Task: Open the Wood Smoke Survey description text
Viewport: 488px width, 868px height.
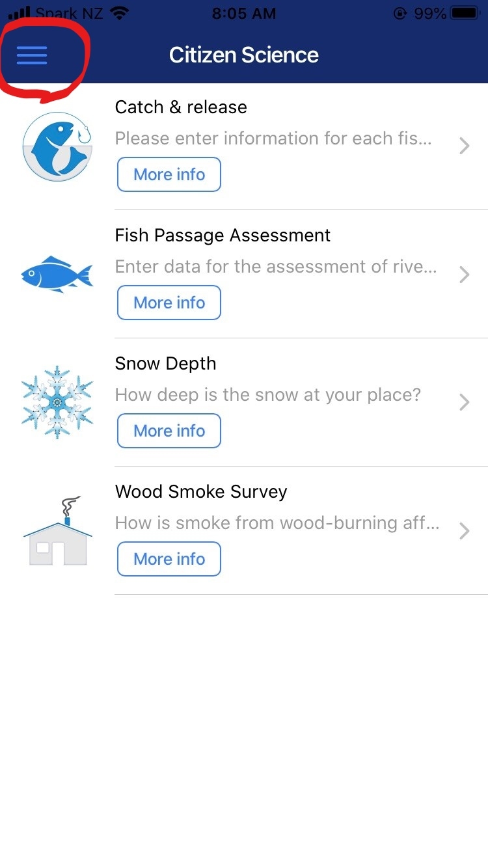Action: click(277, 523)
